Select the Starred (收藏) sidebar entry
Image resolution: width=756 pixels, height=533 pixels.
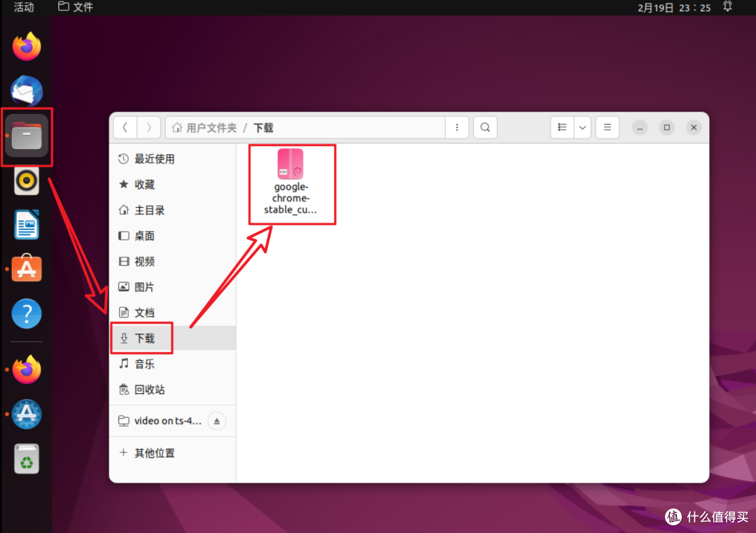click(x=147, y=184)
